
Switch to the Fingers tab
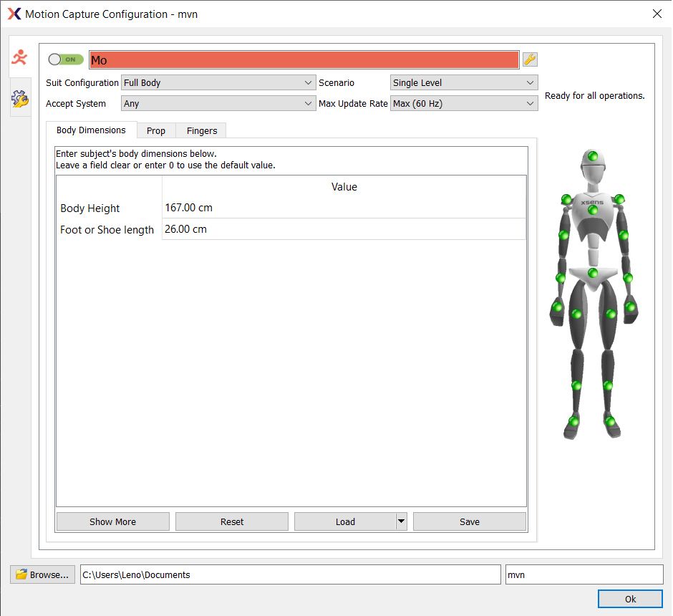202,130
